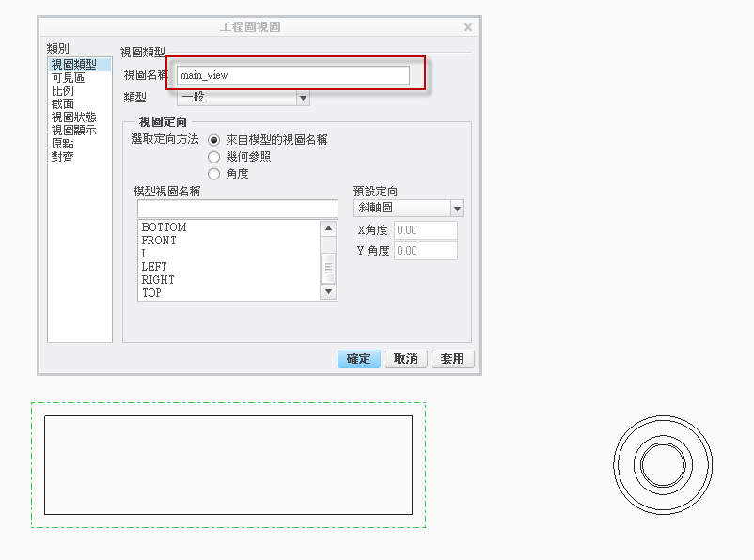Select the 截面 category
Screen dimensions: 754x560
pos(62,104)
